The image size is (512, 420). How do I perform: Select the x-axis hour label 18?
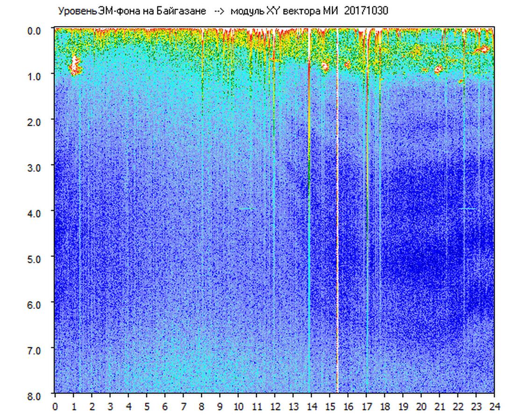click(385, 406)
